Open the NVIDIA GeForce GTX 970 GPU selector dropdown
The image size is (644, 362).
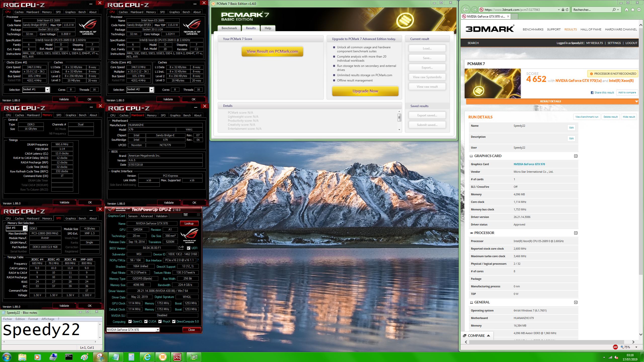[158, 330]
